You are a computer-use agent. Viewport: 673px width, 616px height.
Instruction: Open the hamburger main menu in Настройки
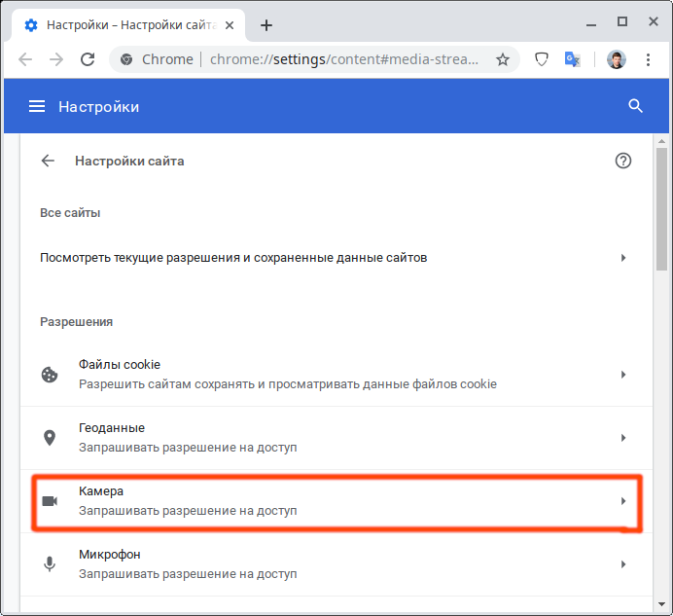(37, 106)
